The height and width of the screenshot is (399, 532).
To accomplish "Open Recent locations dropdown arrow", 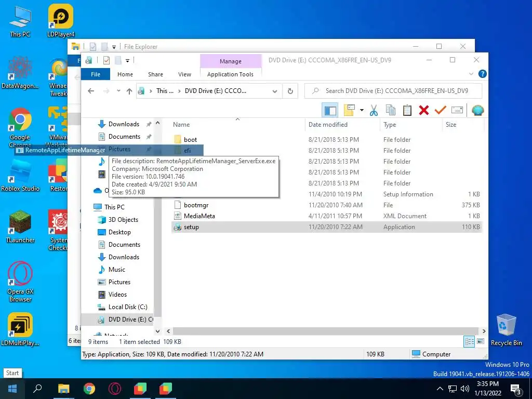I will (x=118, y=91).
